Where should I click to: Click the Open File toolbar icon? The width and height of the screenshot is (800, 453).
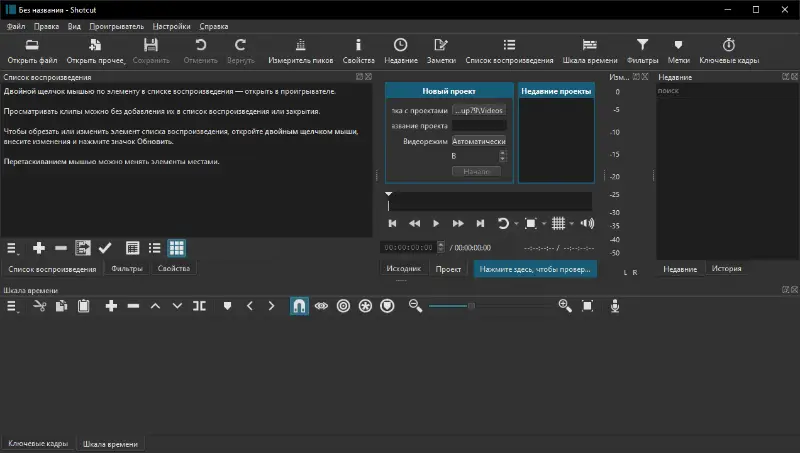[32, 52]
